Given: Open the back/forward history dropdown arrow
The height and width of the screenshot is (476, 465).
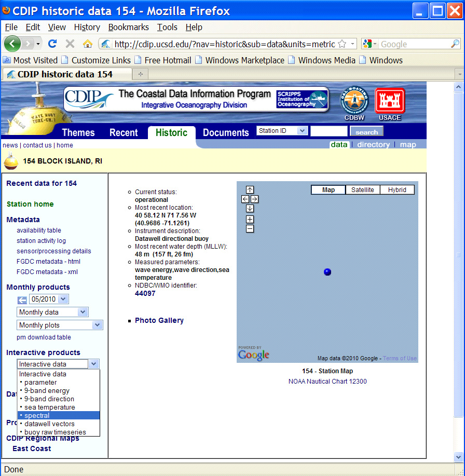Looking at the screenshot, I should point(38,44).
